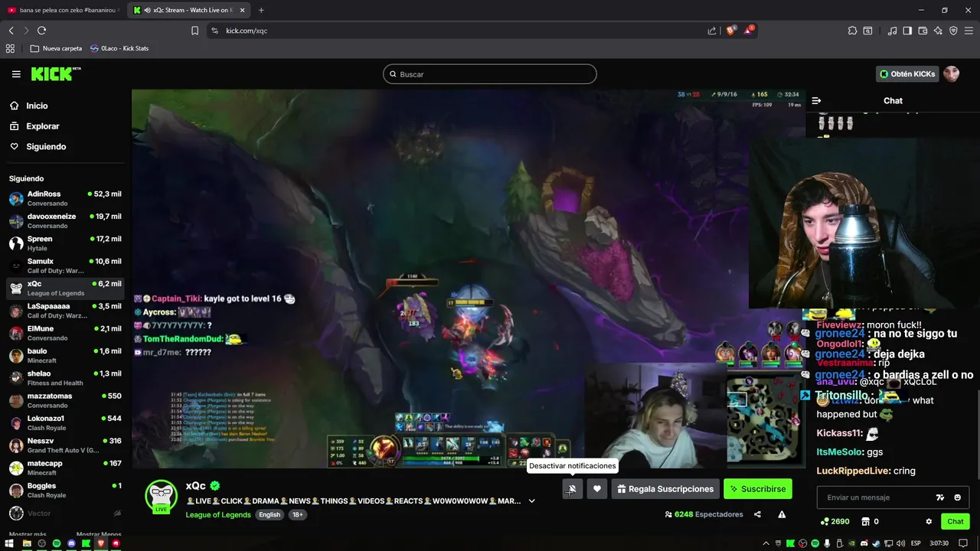The image size is (980, 551).
Task: Open chat translation icon in message box
Action: [940, 497]
